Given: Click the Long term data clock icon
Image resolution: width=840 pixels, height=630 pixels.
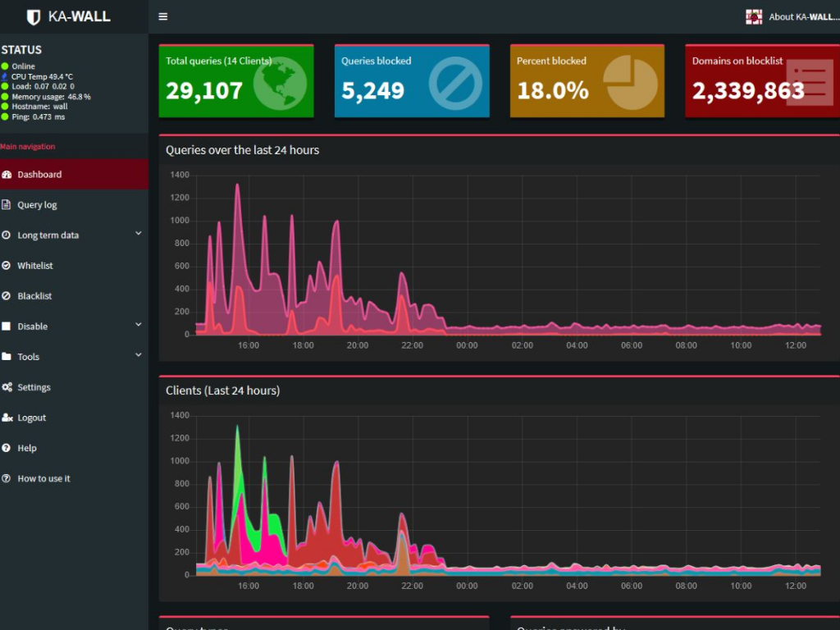Looking at the screenshot, I should click(6, 235).
